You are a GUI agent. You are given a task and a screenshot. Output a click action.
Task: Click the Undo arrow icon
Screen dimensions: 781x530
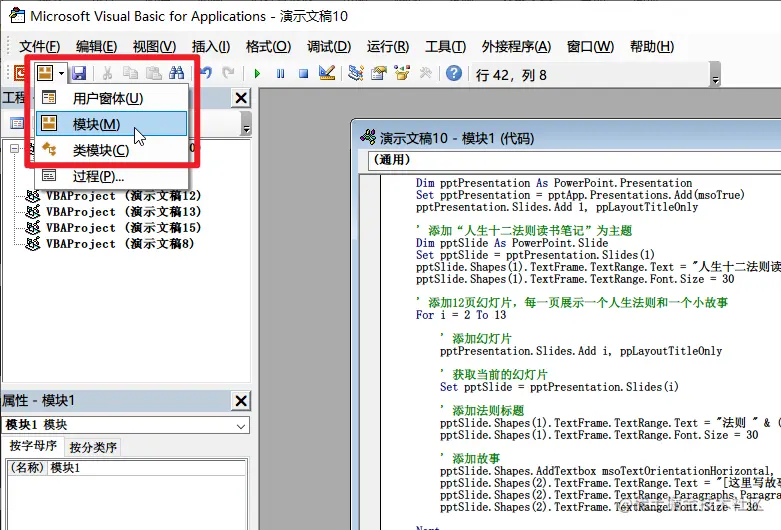click(x=206, y=73)
